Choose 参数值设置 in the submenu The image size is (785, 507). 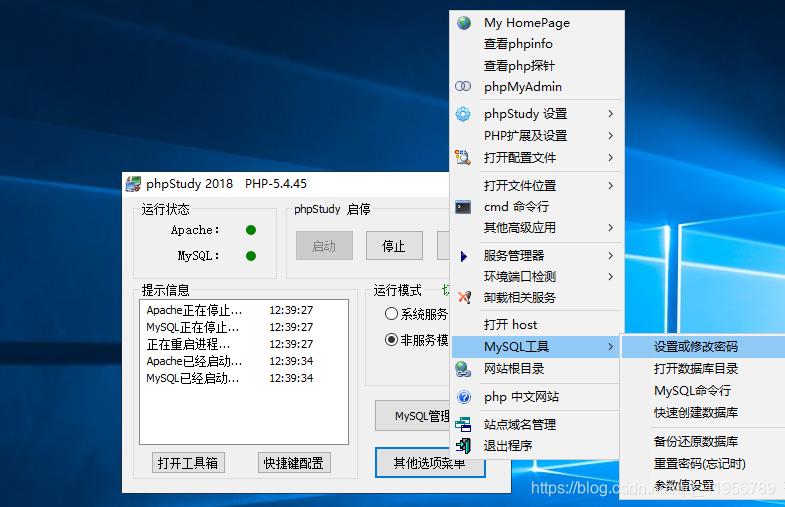point(703,485)
